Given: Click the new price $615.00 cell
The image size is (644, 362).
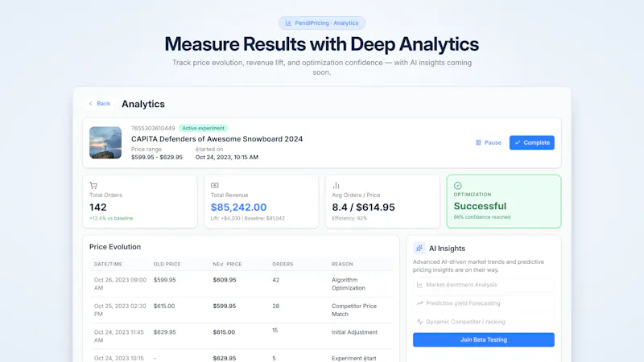Looking at the screenshot, I should 224,332.
